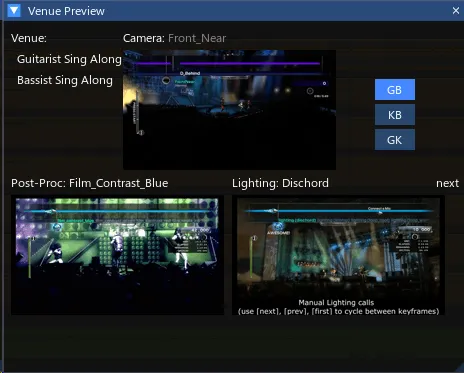Select the KB button
The width and height of the screenshot is (464, 373).
pos(395,115)
